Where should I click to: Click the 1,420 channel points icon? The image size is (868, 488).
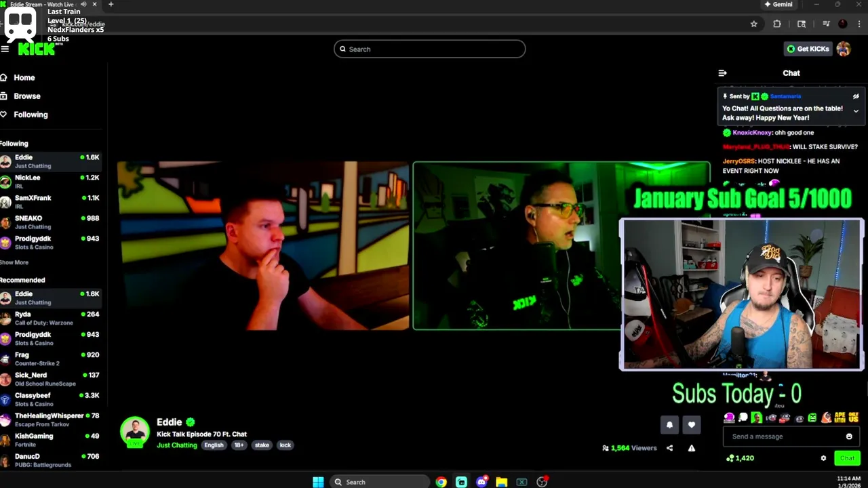click(x=730, y=458)
